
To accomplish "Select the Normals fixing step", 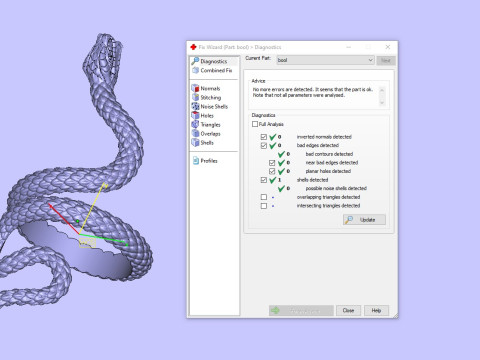I will (206, 88).
